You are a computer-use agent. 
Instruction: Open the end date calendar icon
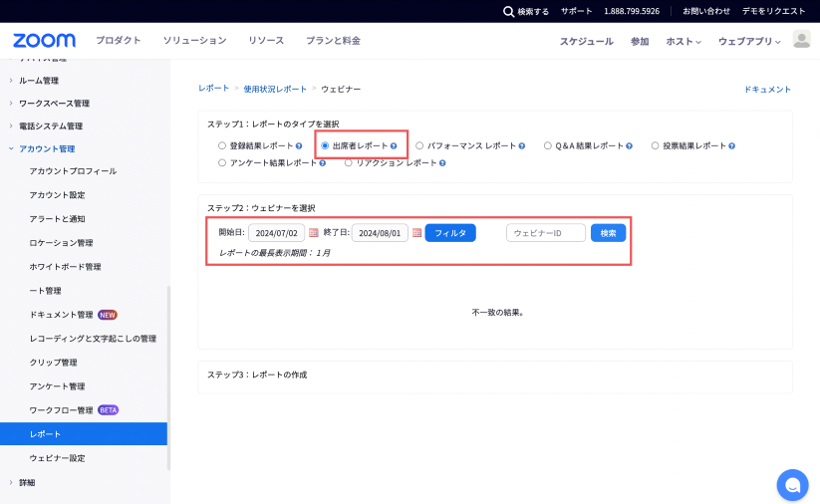point(416,233)
